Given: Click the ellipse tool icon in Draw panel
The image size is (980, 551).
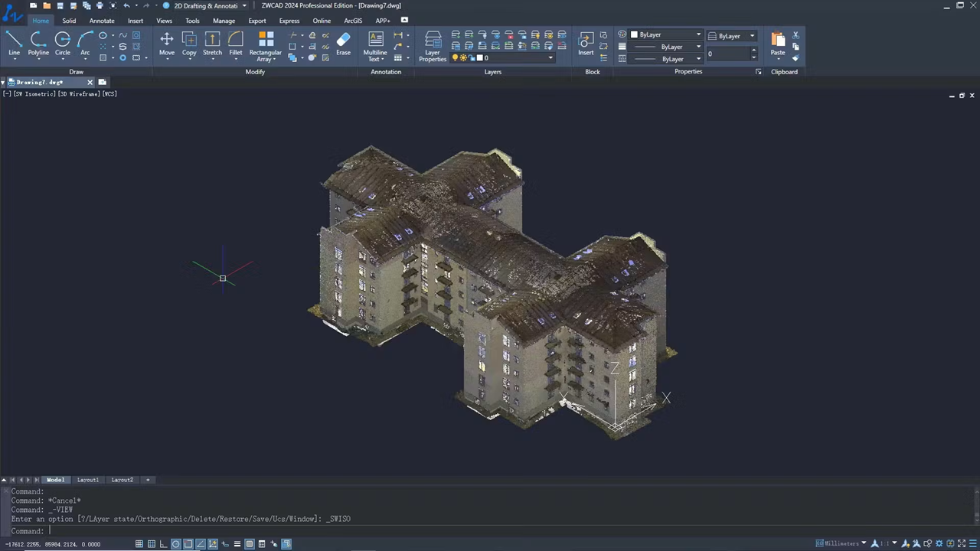Looking at the screenshot, I should [103, 35].
